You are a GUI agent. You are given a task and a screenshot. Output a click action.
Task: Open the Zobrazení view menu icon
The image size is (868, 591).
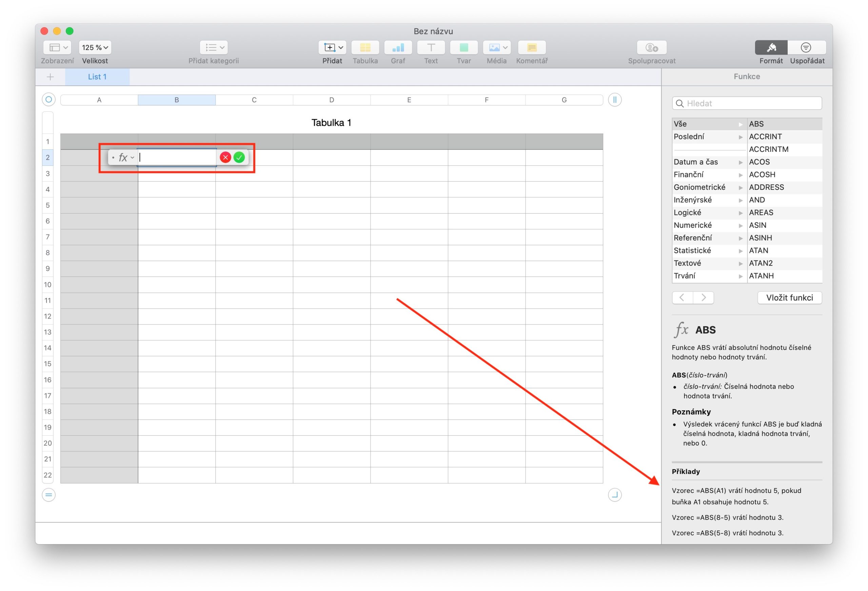[x=57, y=47]
